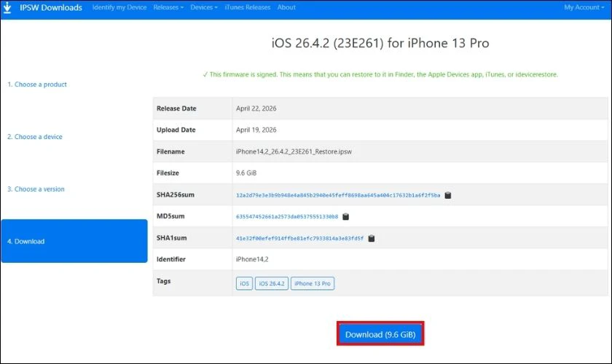Copy the SHA1sum with its clipboard icon
The height and width of the screenshot is (364, 612).
point(372,238)
